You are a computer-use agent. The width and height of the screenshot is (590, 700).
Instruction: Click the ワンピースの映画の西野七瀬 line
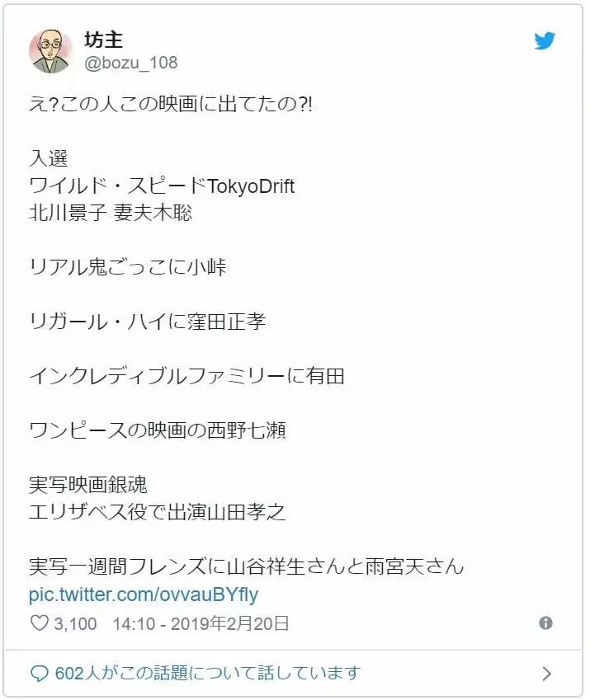tap(158, 431)
